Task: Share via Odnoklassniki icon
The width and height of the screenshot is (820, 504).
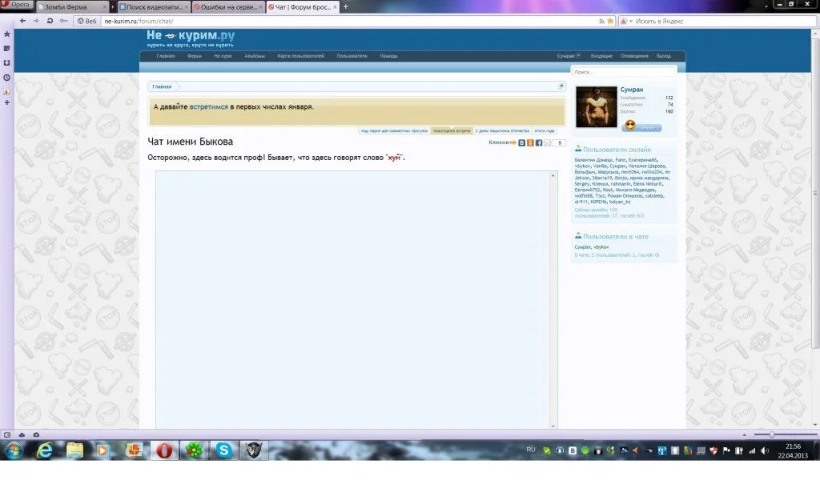Action: click(530, 142)
